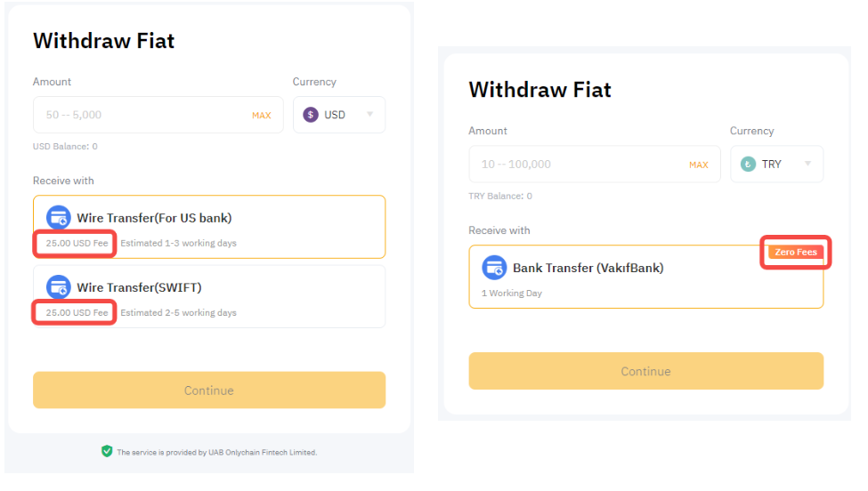
Task: Click Continue on the USD withdrawal form
Action: tap(209, 390)
